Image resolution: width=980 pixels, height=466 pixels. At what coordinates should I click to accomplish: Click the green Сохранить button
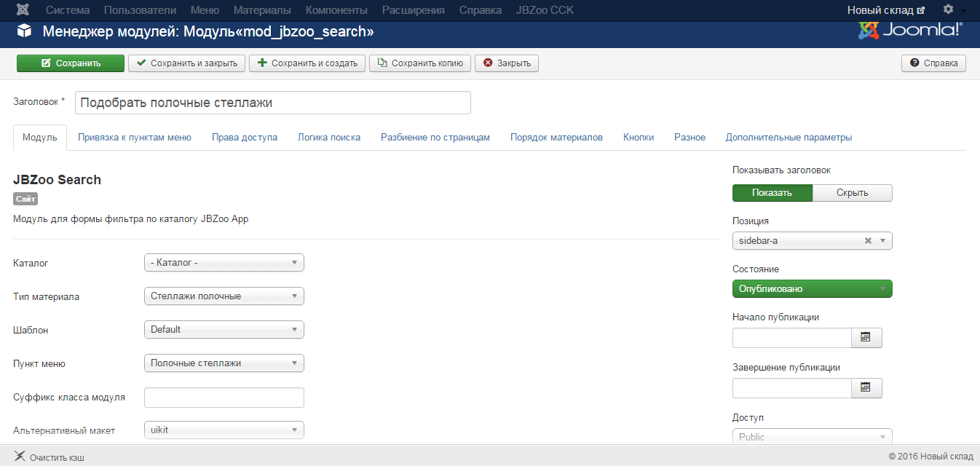click(x=71, y=63)
